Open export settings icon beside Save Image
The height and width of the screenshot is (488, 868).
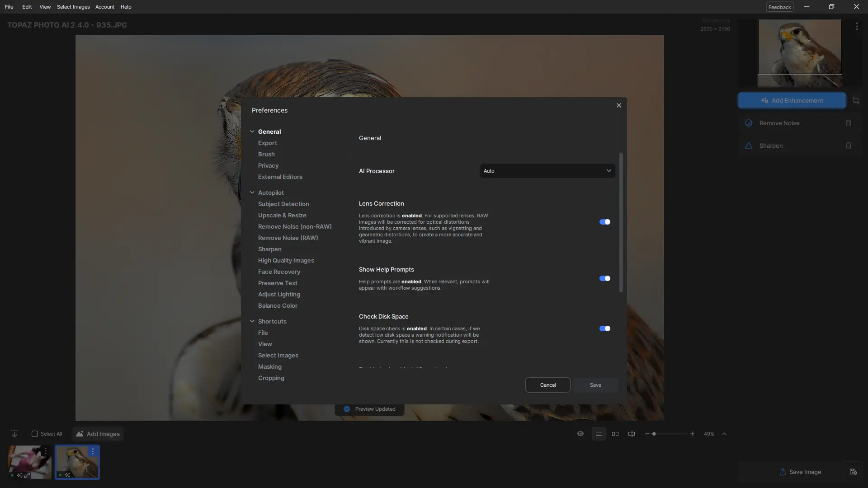click(x=853, y=472)
